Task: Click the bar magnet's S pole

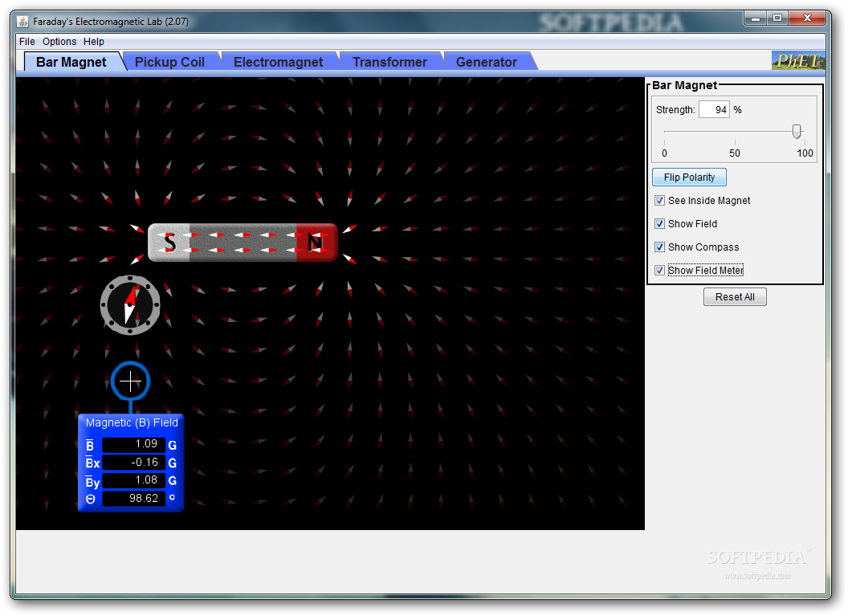Action: point(169,243)
